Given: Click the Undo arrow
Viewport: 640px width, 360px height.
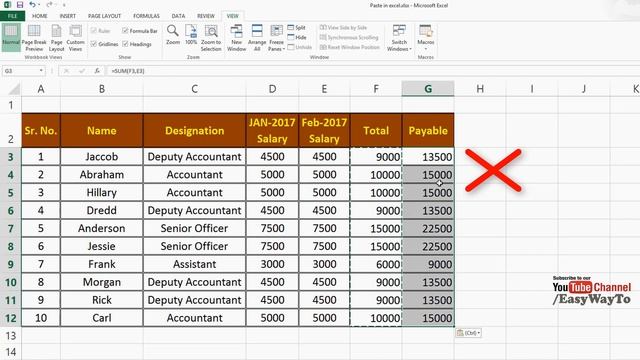Looking at the screenshot, I should (32, 5).
